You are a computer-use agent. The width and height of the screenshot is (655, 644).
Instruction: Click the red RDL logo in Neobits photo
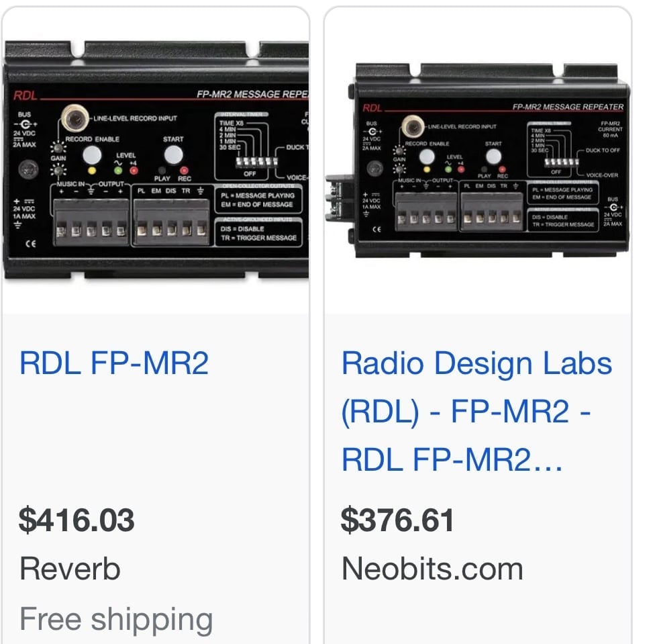[x=372, y=108]
